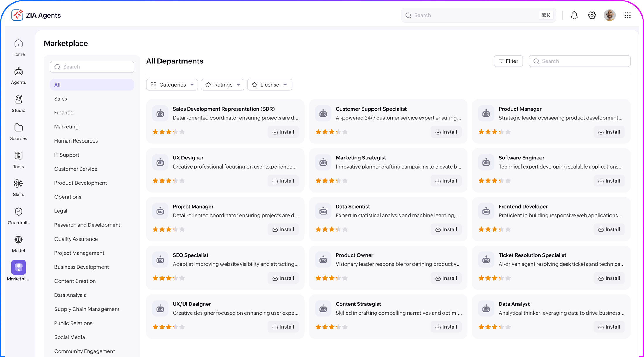Expand the License dropdown
This screenshot has height=357, width=644.
click(x=270, y=85)
